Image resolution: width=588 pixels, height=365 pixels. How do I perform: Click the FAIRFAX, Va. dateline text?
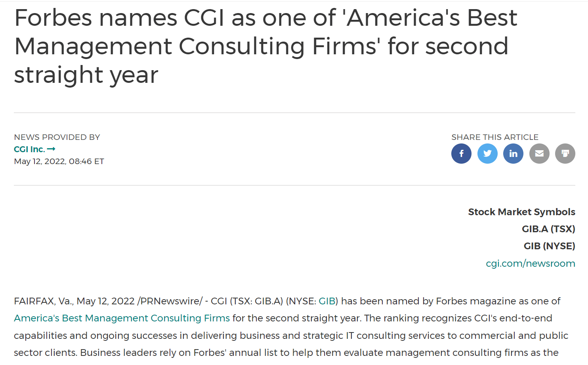(x=44, y=301)
